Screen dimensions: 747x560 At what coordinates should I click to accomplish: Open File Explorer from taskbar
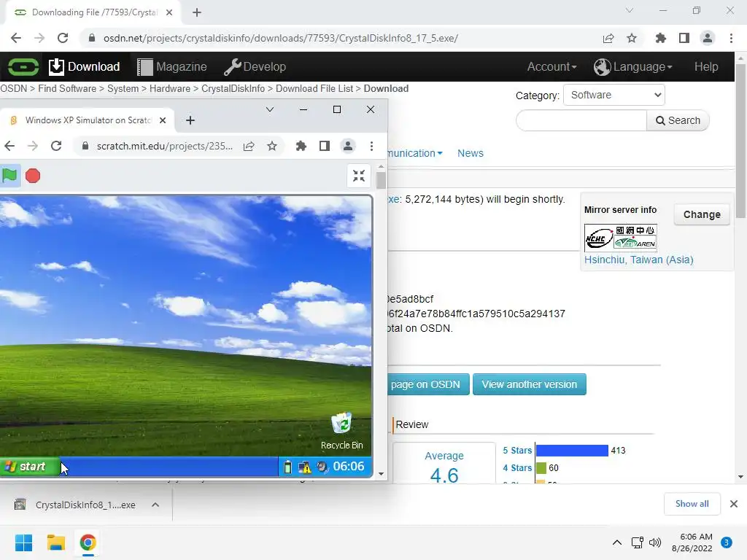(x=55, y=542)
